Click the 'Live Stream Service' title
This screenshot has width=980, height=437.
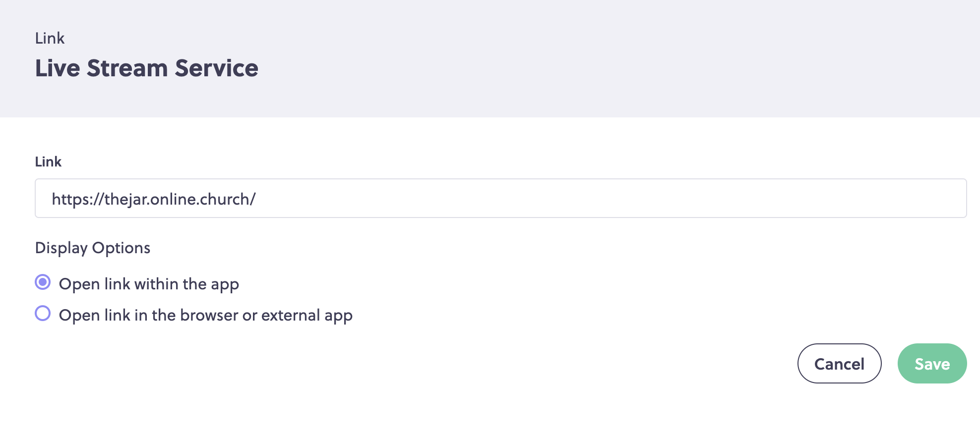147,68
